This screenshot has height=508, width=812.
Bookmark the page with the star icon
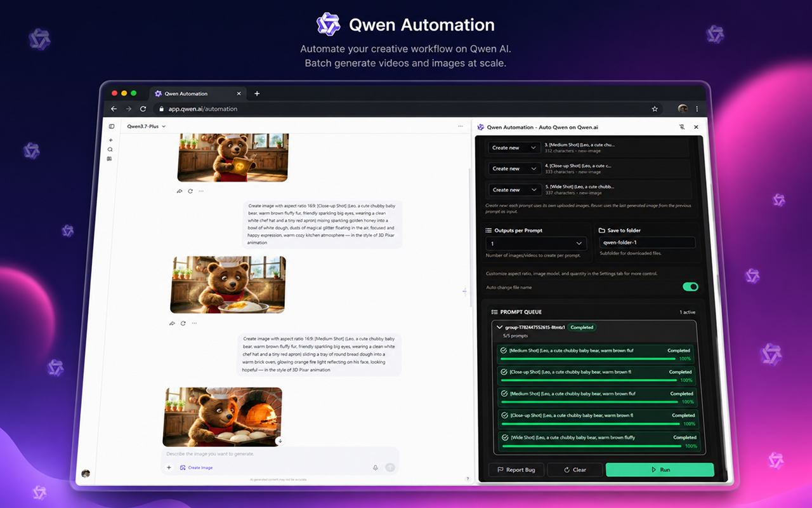pyautogui.click(x=655, y=109)
